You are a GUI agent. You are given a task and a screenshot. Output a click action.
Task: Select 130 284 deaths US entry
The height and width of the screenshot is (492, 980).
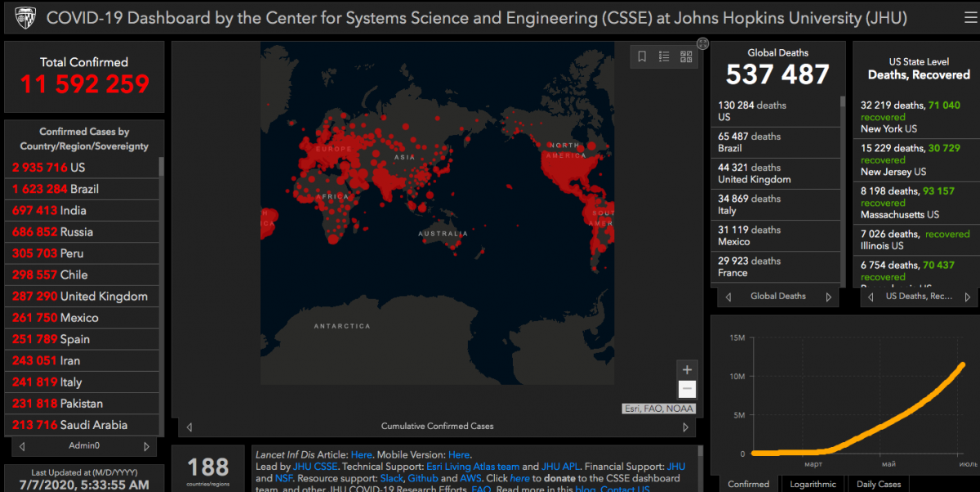click(x=776, y=111)
